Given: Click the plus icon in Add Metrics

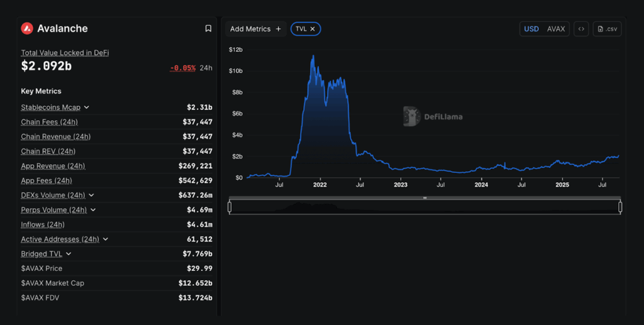Looking at the screenshot, I should 279,29.
